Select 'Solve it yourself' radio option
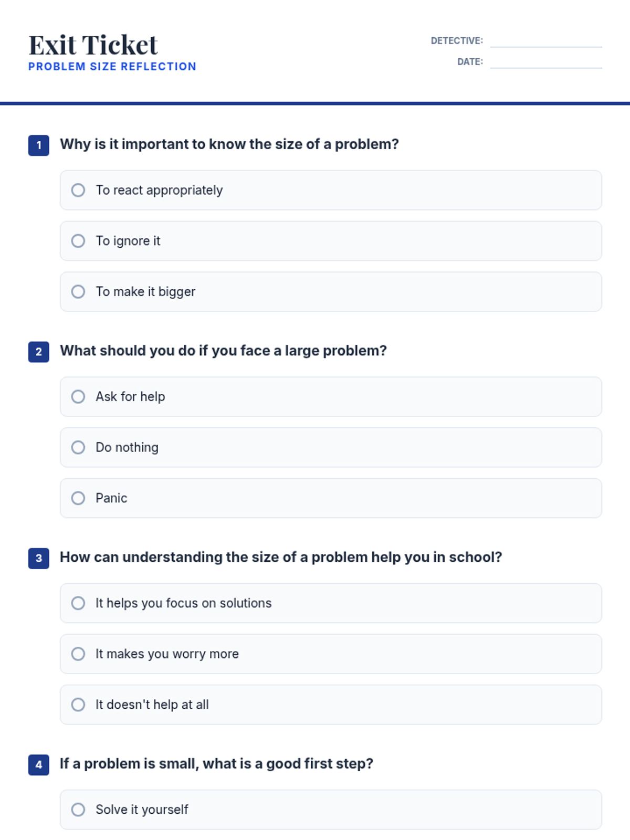The image size is (630, 840). click(x=78, y=810)
